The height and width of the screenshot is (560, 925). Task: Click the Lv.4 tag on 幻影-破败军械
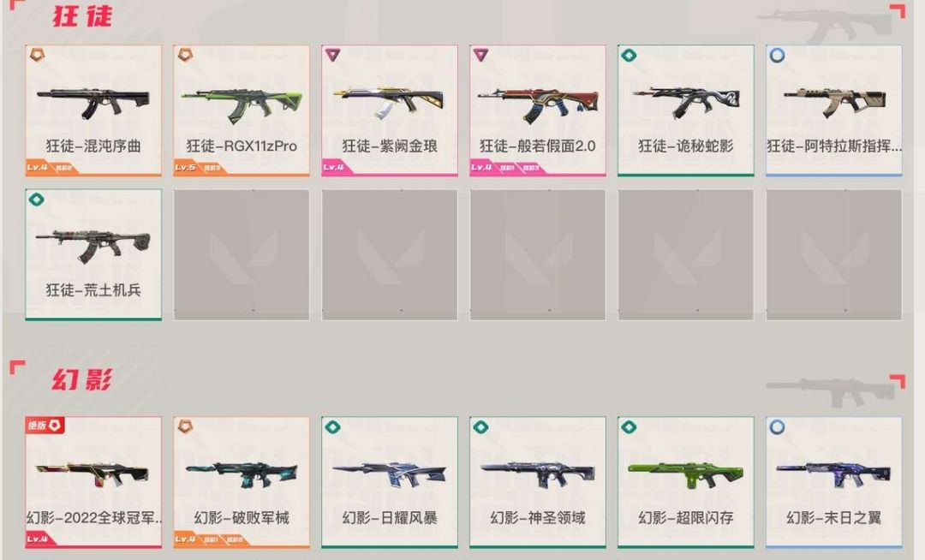[x=185, y=539]
